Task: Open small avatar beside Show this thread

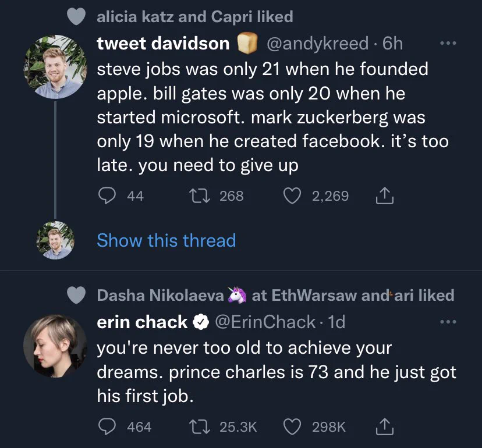Action: 55,240
